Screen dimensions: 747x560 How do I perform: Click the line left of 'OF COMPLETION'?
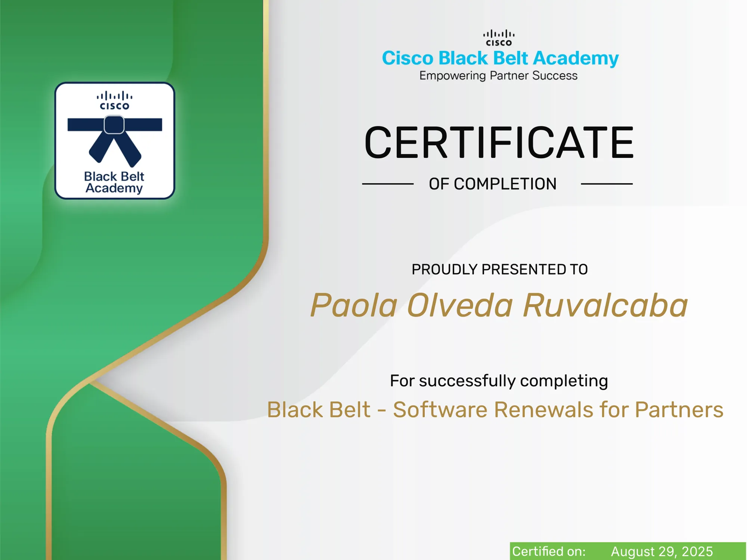tap(388, 184)
